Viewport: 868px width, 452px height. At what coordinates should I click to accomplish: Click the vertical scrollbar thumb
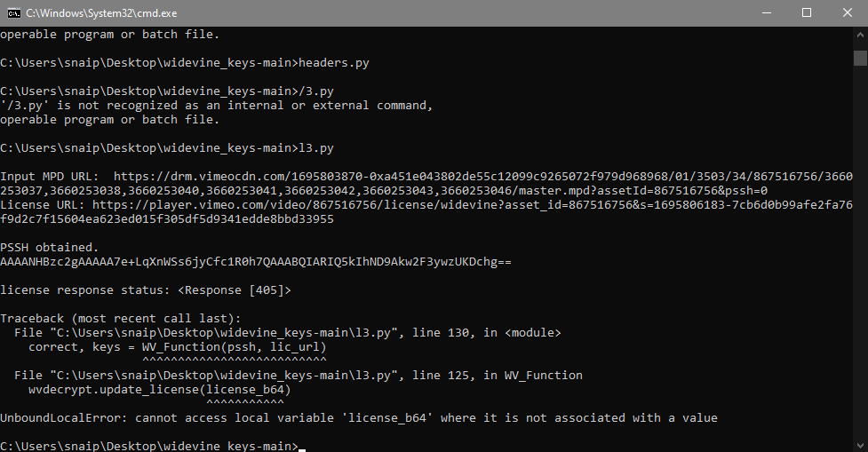[860, 59]
